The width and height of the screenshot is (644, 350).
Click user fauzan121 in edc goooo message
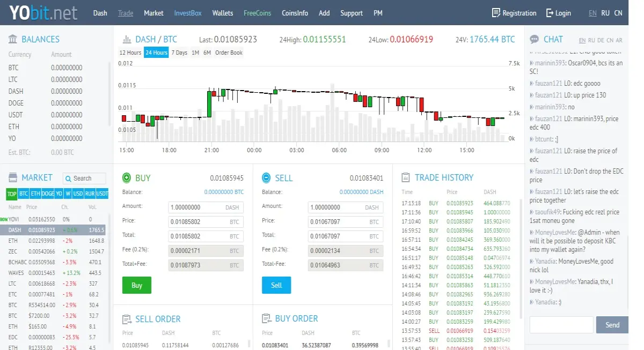548,84
